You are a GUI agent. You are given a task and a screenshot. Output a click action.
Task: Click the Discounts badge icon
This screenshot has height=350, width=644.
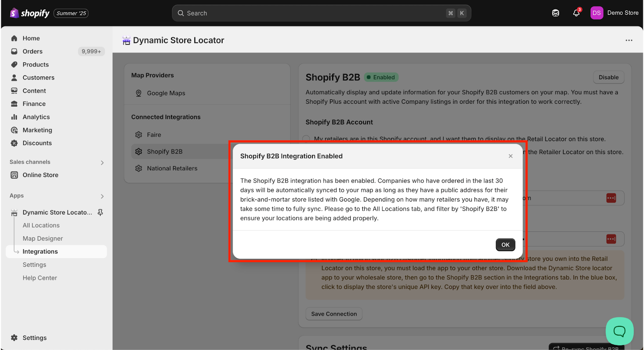tap(14, 143)
